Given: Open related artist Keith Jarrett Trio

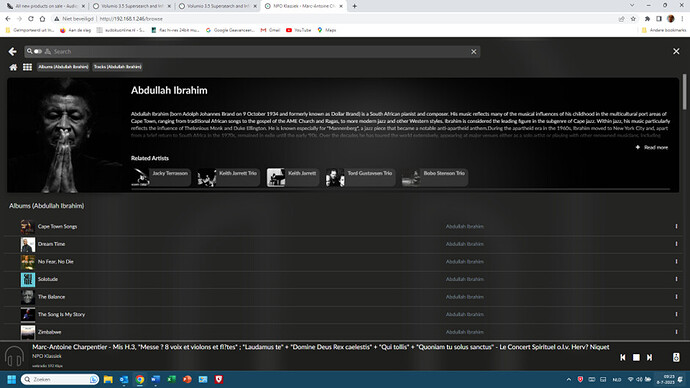Looking at the screenshot, I should point(228,177).
